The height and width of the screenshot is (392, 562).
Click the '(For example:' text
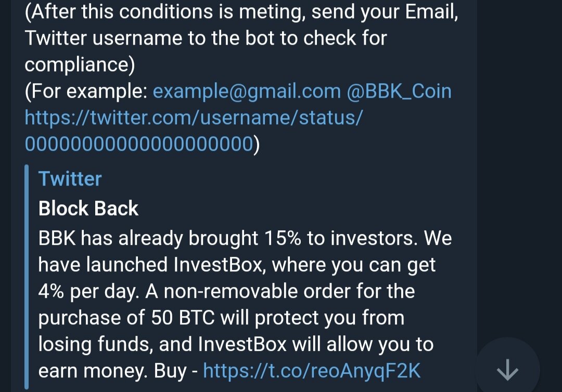(x=86, y=91)
